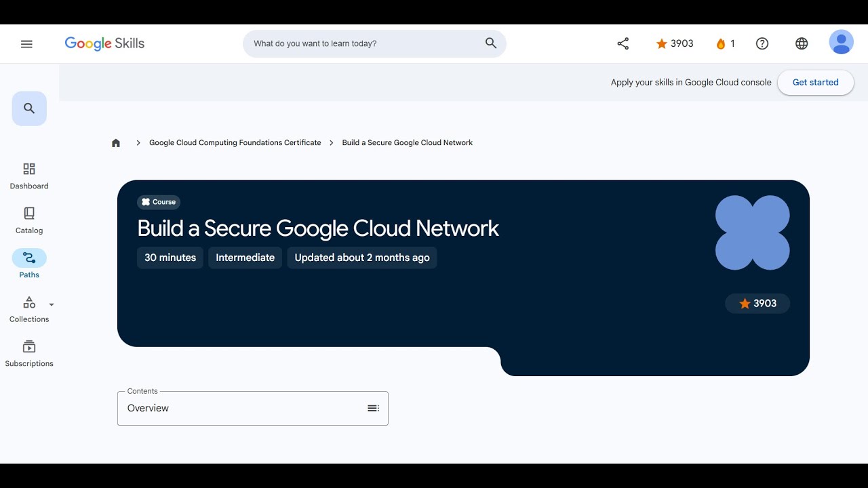Expand the Collections dropdown arrow
The height and width of the screenshot is (488, 868).
tap(52, 305)
